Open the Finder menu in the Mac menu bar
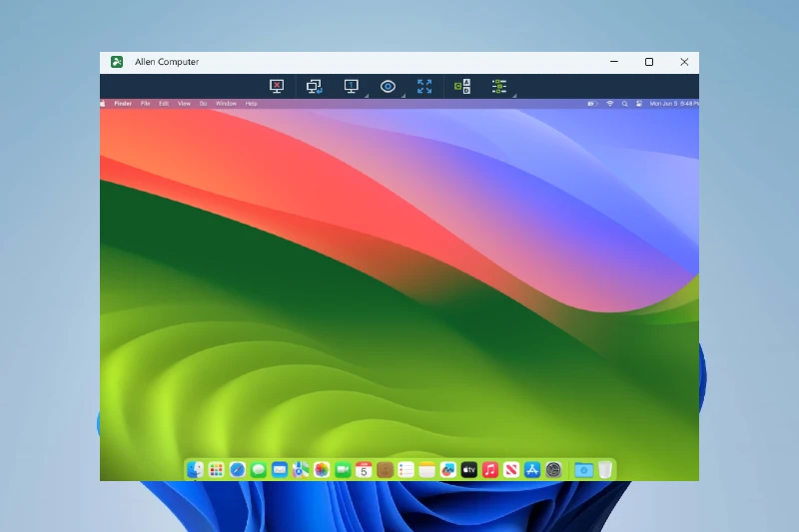Image resolution: width=799 pixels, height=532 pixels. [123, 104]
